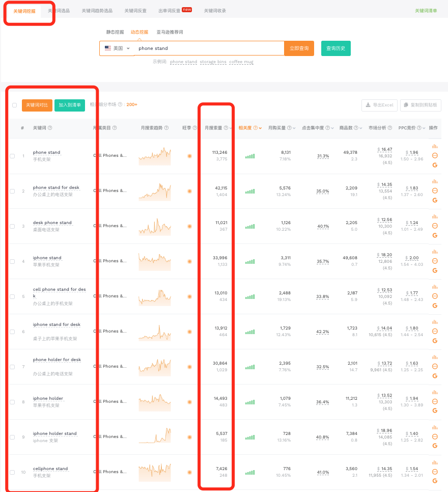This screenshot has height=492, width=448.
Task: Click the help icon next to 市场分析 header
Action: click(x=389, y=128)
